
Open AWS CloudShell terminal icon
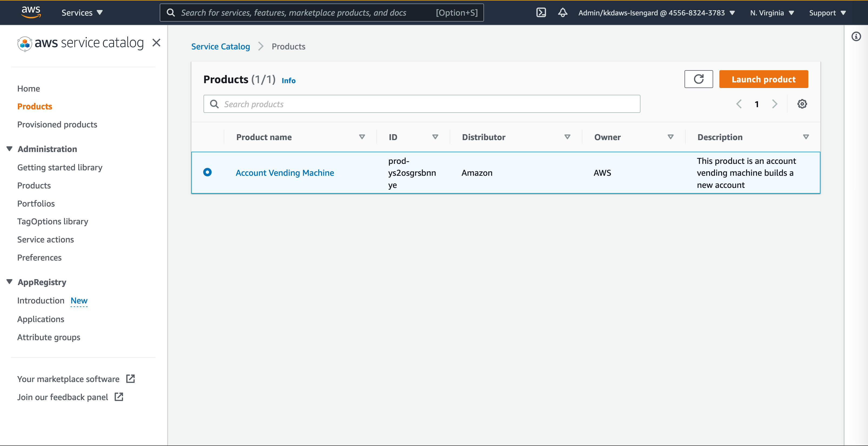click(541, 12)
